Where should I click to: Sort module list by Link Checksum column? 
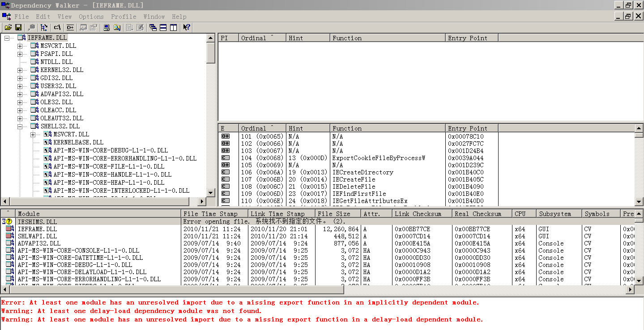422,214
